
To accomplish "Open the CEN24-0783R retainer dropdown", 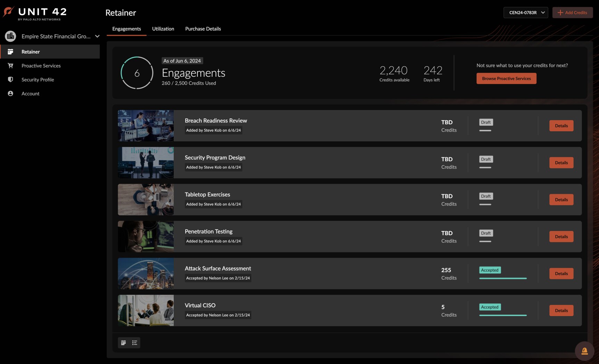I will [526, 13].
